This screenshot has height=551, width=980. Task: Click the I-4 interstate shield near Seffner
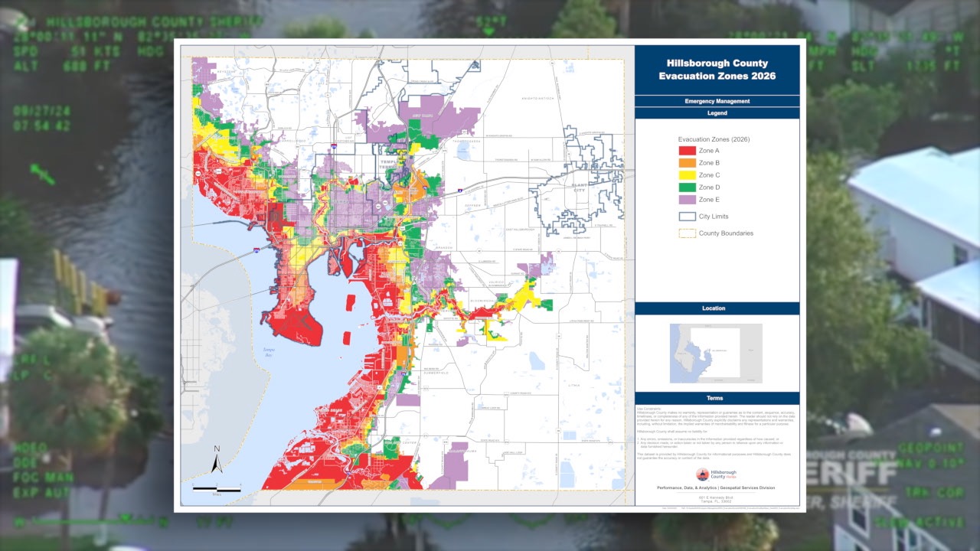coord(460,191)
